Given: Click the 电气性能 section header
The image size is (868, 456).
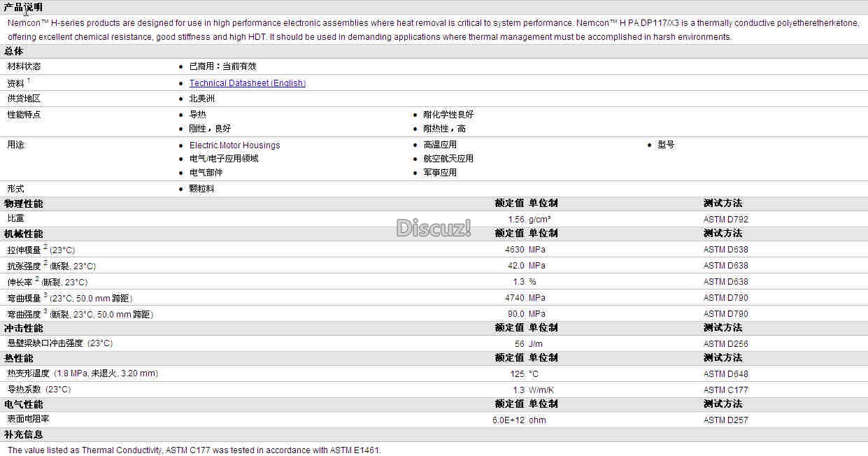Looking at the screenshot, I should coord(23,404).
